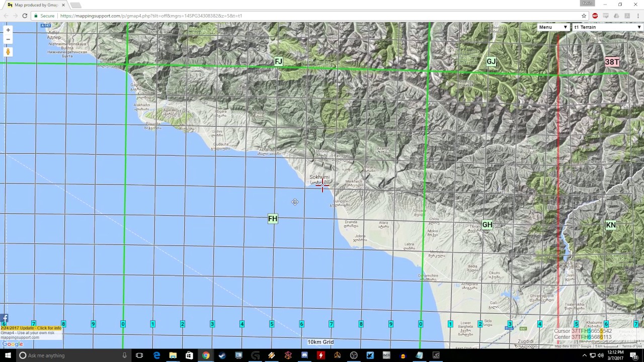This screenshot has height=362, width=644.
Task: Open the Secure padlock site info
Action: click(x=45, y=16)
